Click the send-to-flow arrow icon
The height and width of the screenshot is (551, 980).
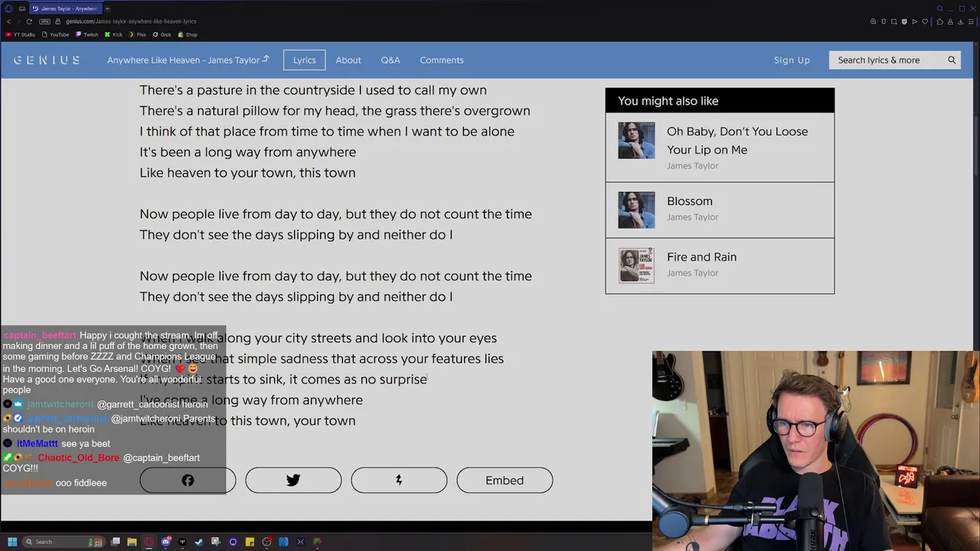click(x=914, y=21)
